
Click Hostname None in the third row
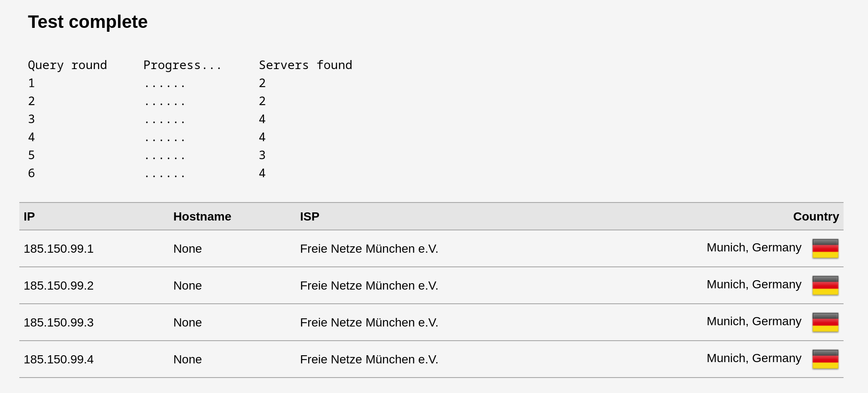(x=188, y=323)
